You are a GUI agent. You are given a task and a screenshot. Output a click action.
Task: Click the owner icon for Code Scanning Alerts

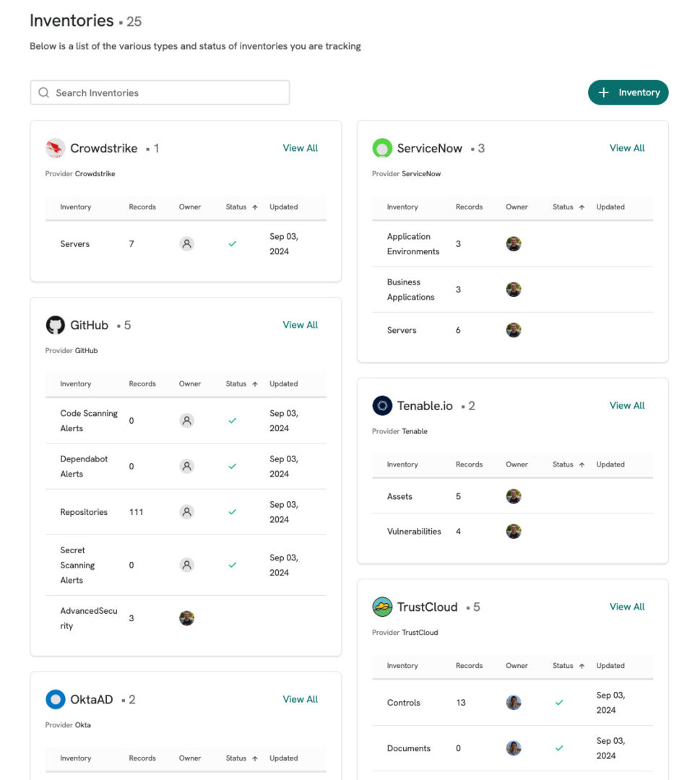pos(186,421)
